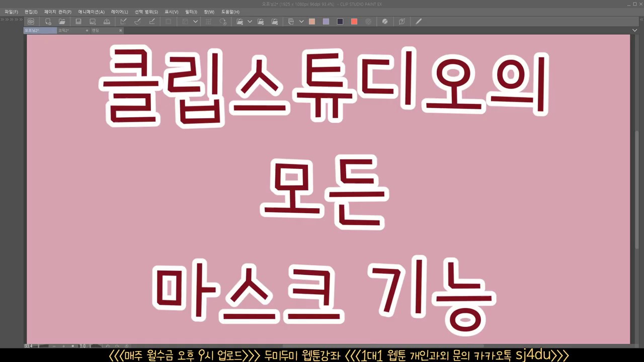Viewport: 644px width, 362px height.
Task: Click the rotate selection icon
Action: click(x=223, y=22)
